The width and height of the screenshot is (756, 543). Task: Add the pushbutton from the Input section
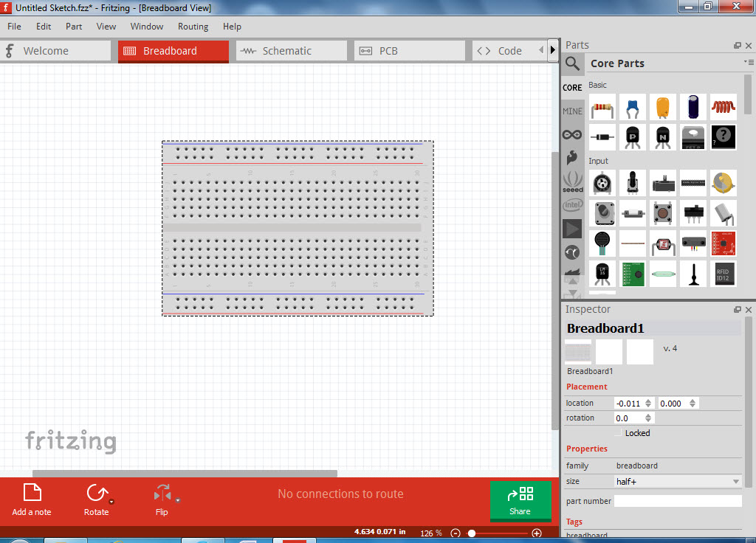coord(663,213)
